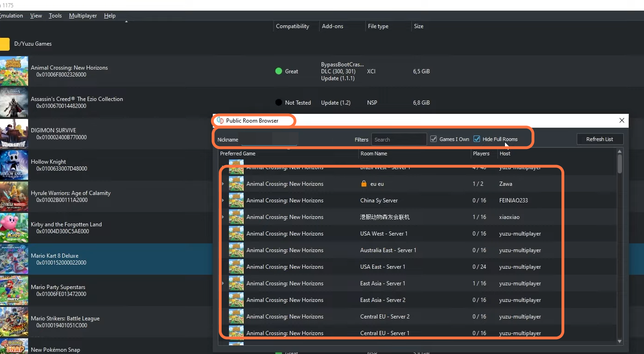Open the Animal Crossing: New Horizons game icon
This screenshot has height=354, width=644.
click(14, 71)
